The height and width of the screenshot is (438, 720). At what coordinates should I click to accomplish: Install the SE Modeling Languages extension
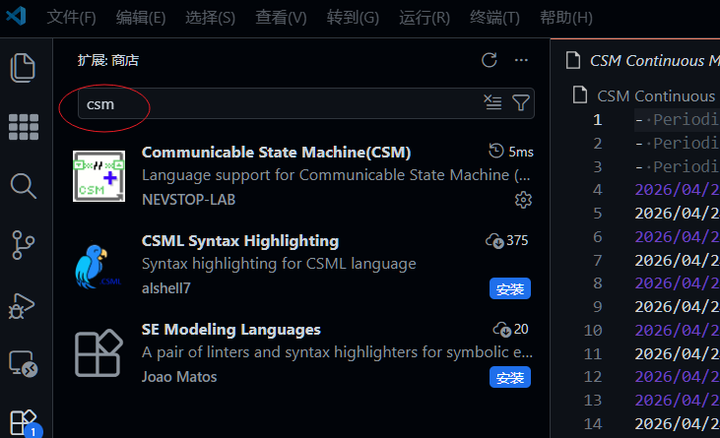coord(510,377)
